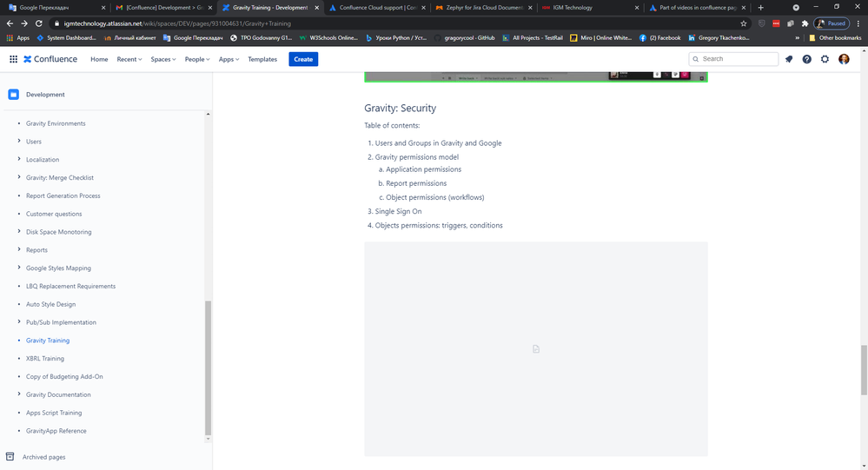Open the user profile avatar
The width and height of the screenshot is (868, 470).
[x=844, y=59]
